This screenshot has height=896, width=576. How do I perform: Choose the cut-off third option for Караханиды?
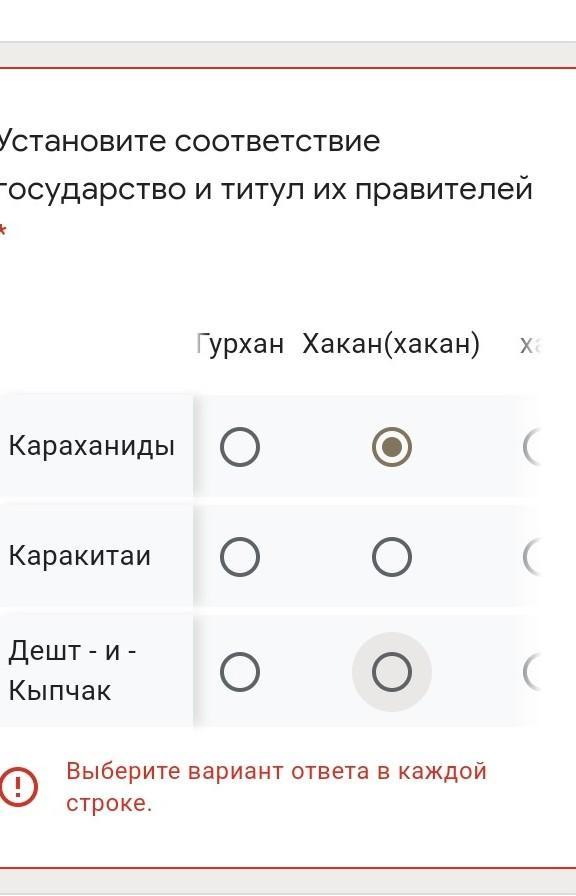click(533, 446)
